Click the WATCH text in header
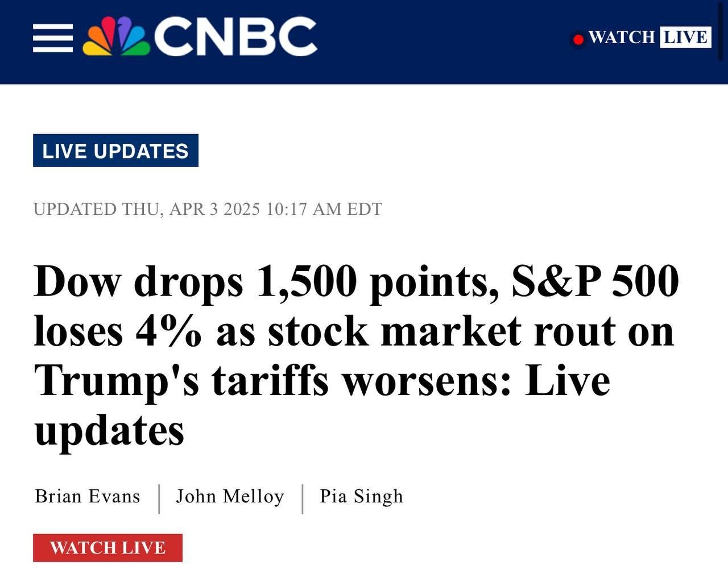This screenshot has height=574, width=728. coord(621,38)
